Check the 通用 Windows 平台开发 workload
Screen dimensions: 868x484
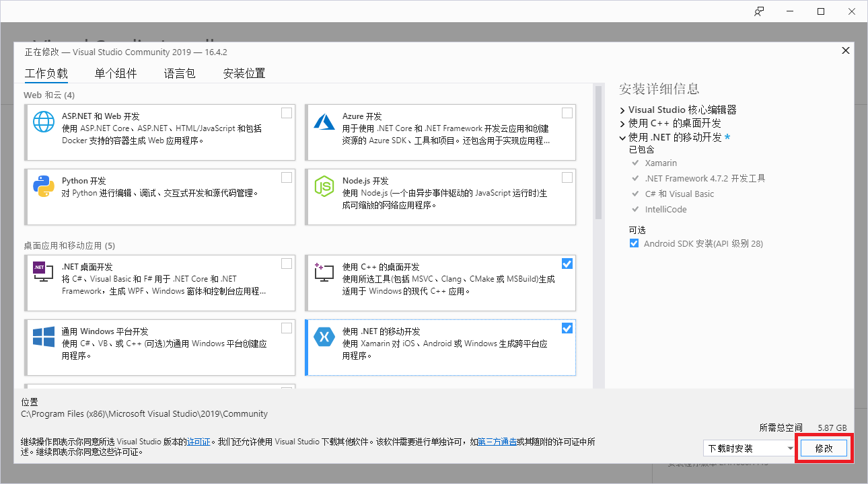(x=287, y=328)
